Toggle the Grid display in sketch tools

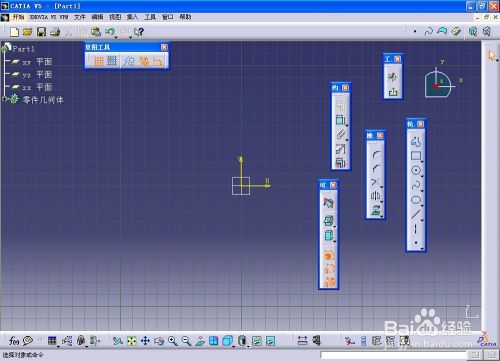tap(99, 61)
